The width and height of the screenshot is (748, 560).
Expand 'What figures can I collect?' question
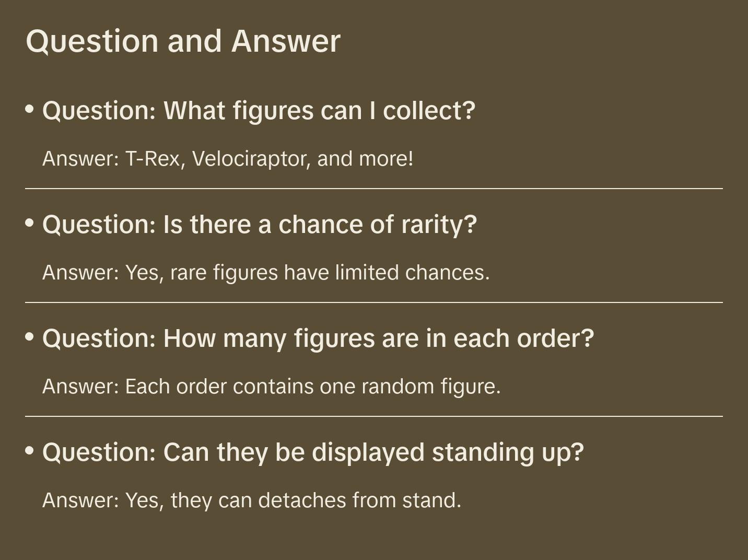pyautogui.click(x=259, y=111)
